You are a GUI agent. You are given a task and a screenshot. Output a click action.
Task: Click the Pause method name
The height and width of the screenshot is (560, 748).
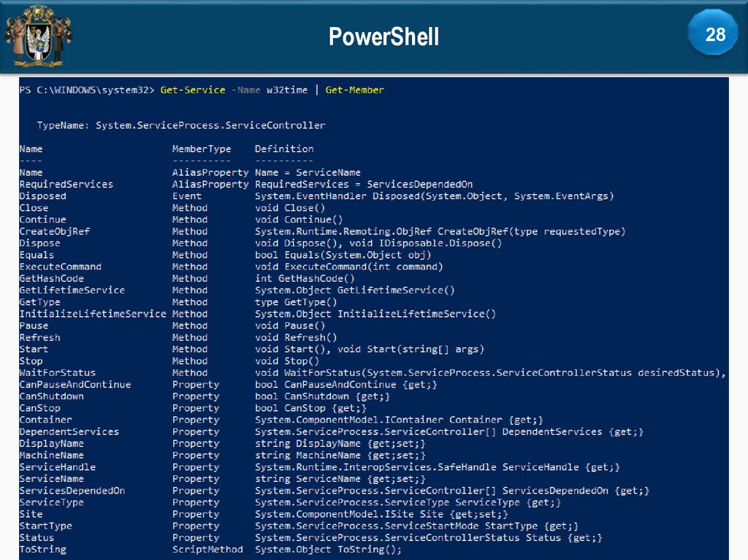(x=34, y=326)
